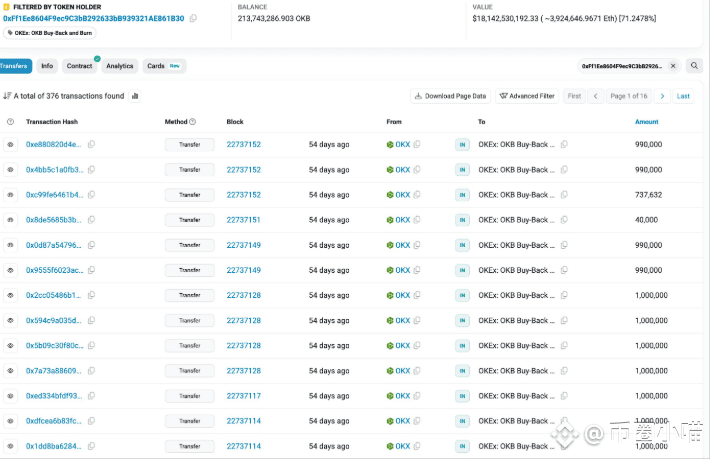
Task: Preview transaction 0xed334bfdf93 eye icon
Action: [10, 396]
